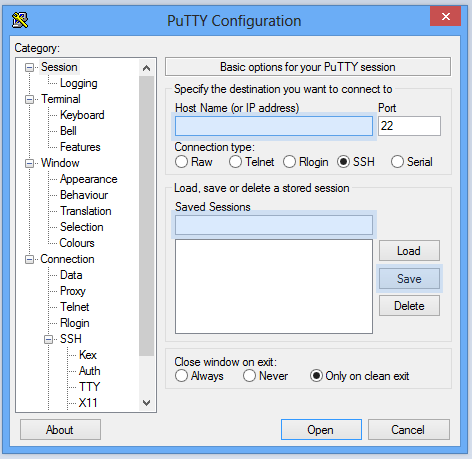Select the Rlogin connection type radio

coord(289,162)
